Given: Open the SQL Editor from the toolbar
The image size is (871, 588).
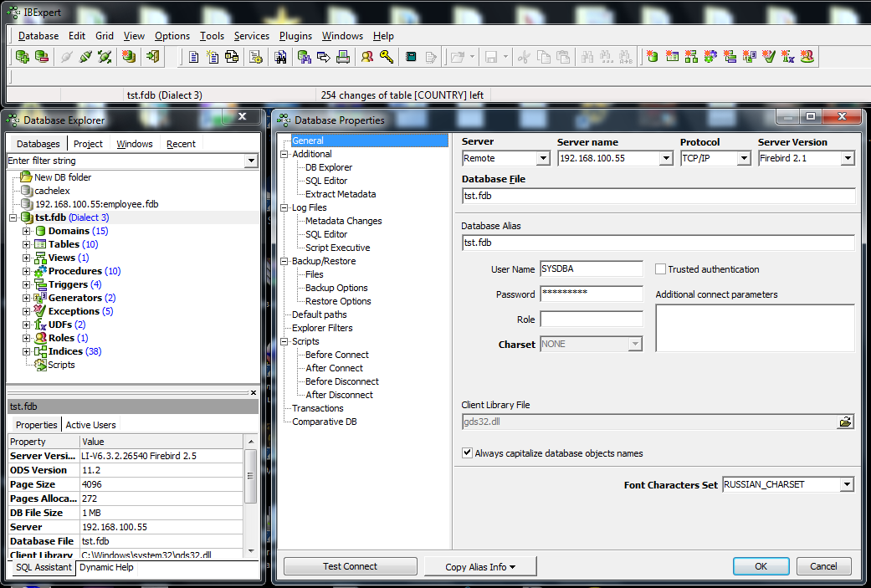Looking at the screenshot, I should 193,57.
